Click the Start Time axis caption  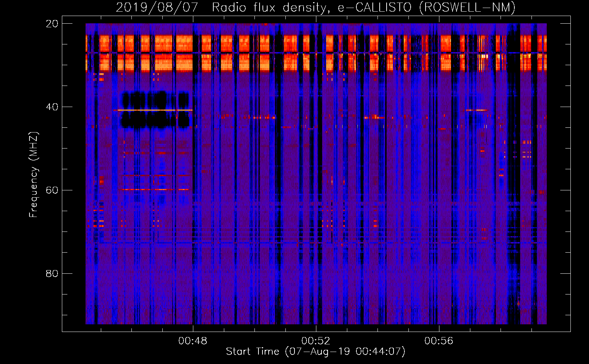pyautogui.click(x=316, y=352)
